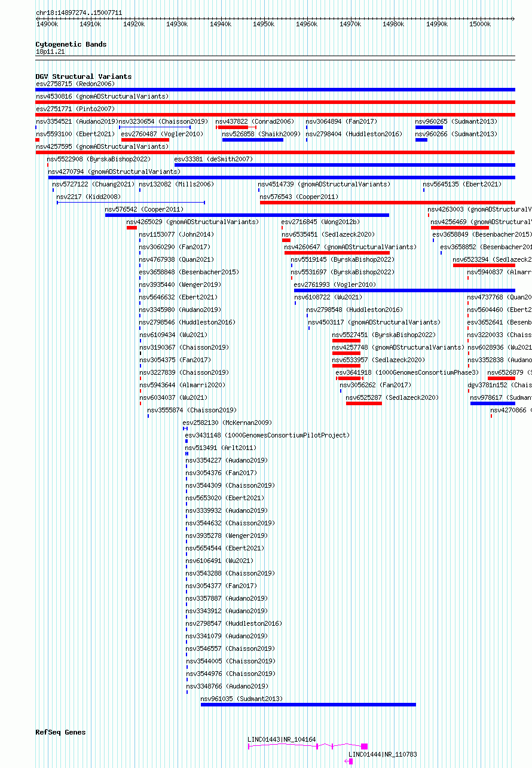Screen dimensions: 532x768
Task: Open nsv5727122 (Chuang2021) variant
Action: pos(93,184)
